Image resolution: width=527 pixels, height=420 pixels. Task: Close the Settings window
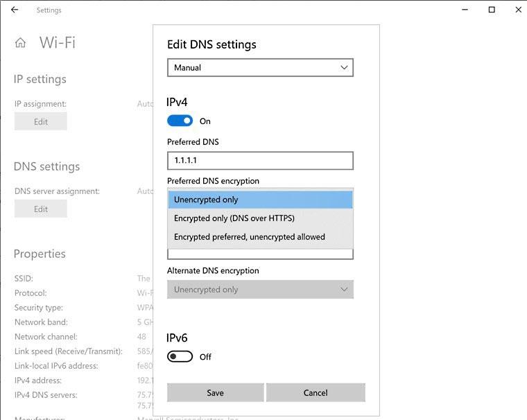point(518,10)
